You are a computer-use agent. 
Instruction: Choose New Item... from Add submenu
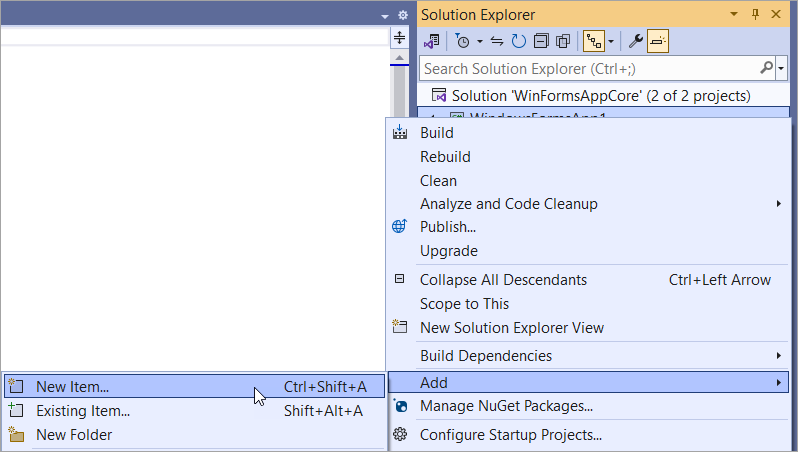[x=194, y=386]
